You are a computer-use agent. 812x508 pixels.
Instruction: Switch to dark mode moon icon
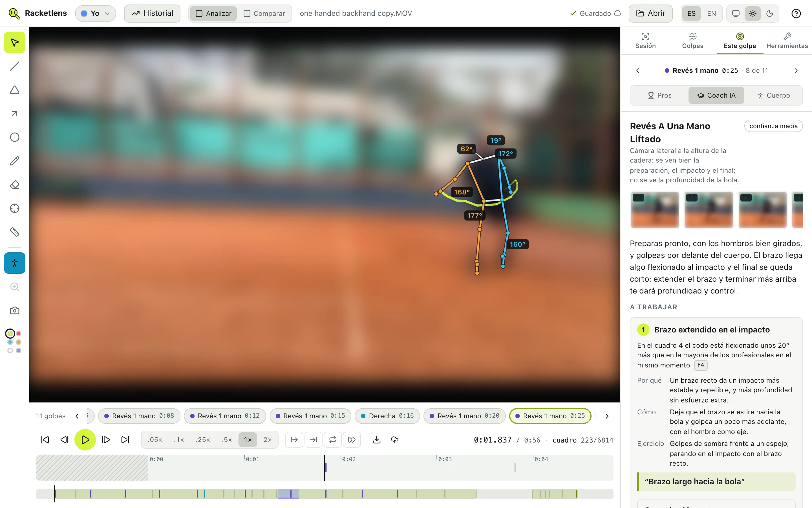tap(770, 14)
